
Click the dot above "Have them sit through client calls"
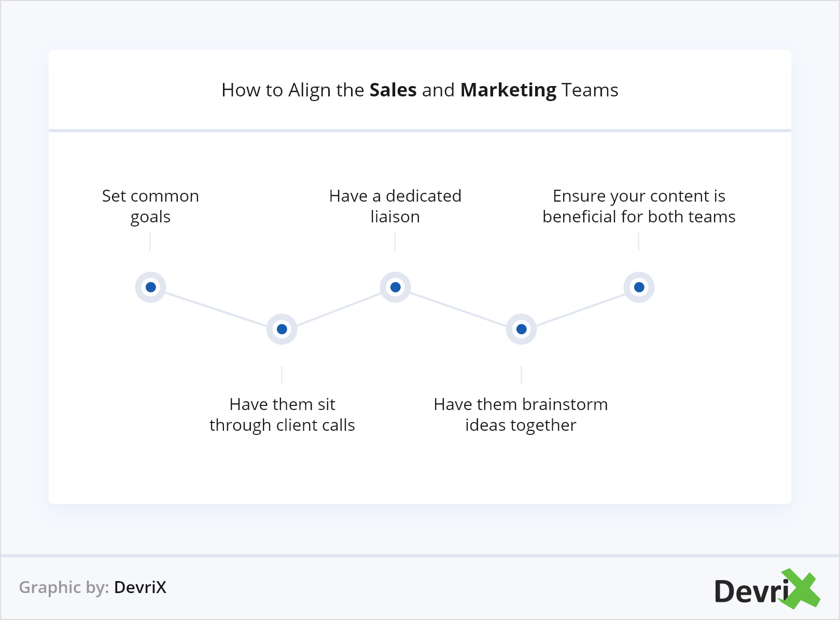point(282,329)
